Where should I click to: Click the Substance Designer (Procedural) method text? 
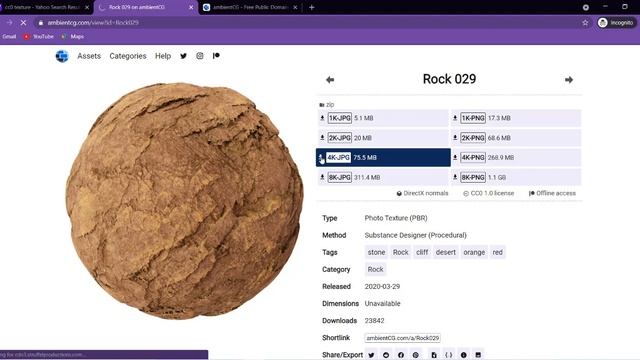click(416, 235)
